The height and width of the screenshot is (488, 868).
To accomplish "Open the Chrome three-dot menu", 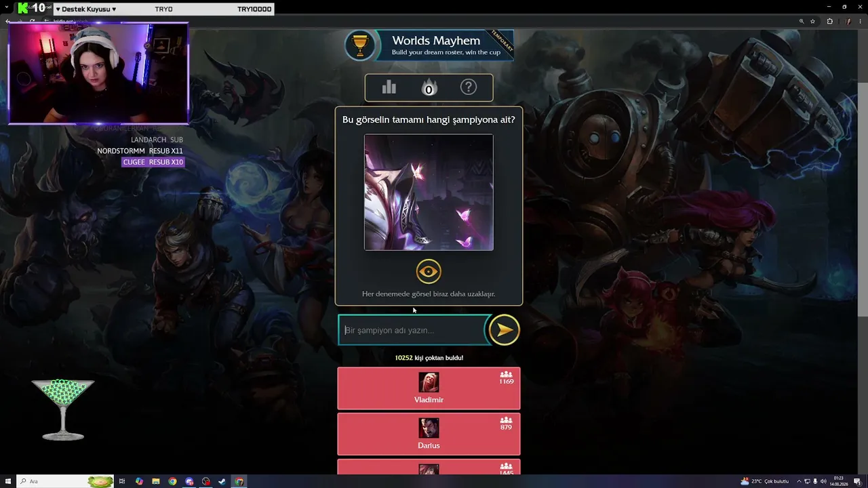I will (x=860, y=22).
